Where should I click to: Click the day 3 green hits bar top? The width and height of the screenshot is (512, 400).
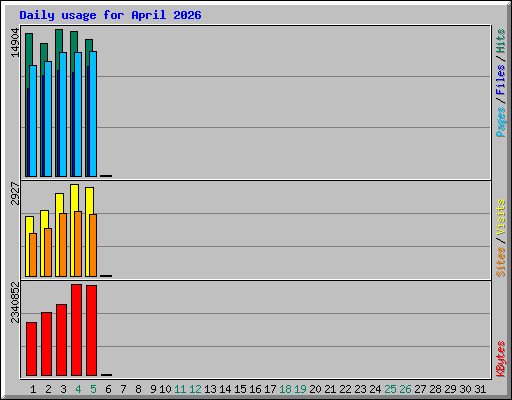point(59,32)
